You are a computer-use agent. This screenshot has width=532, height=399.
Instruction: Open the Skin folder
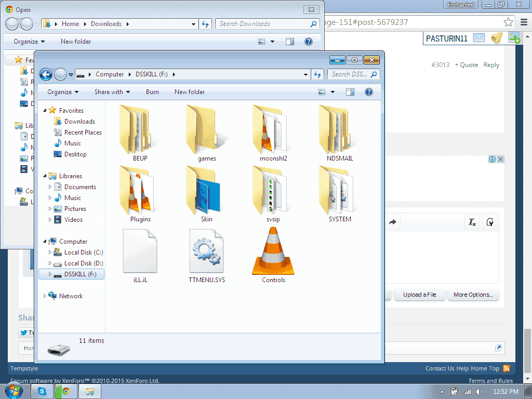click(x=206, y=194)
